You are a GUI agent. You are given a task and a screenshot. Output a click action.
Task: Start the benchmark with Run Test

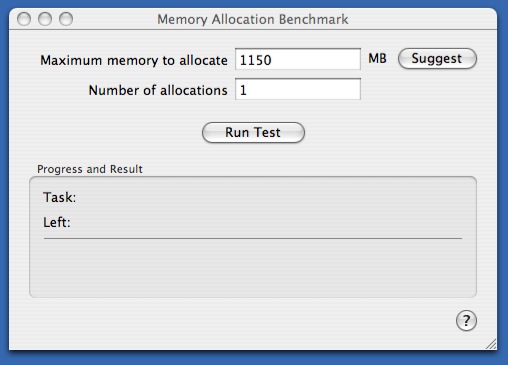(253, 132)
